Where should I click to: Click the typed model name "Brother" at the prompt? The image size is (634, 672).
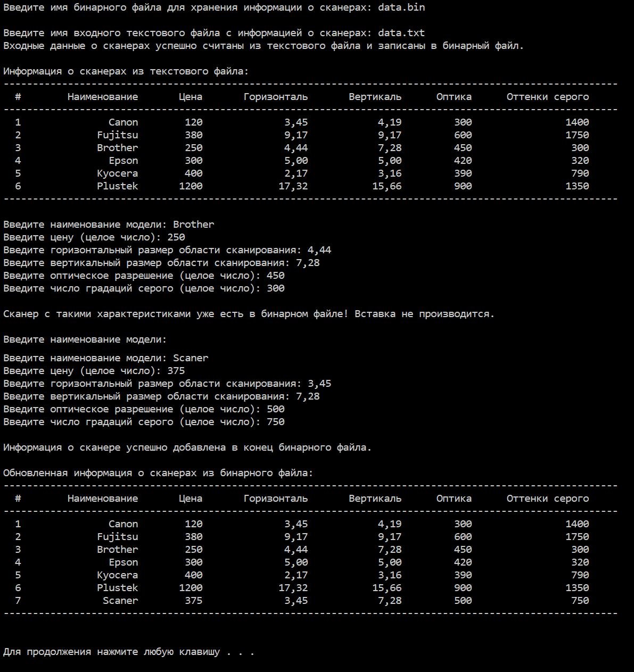194,225
